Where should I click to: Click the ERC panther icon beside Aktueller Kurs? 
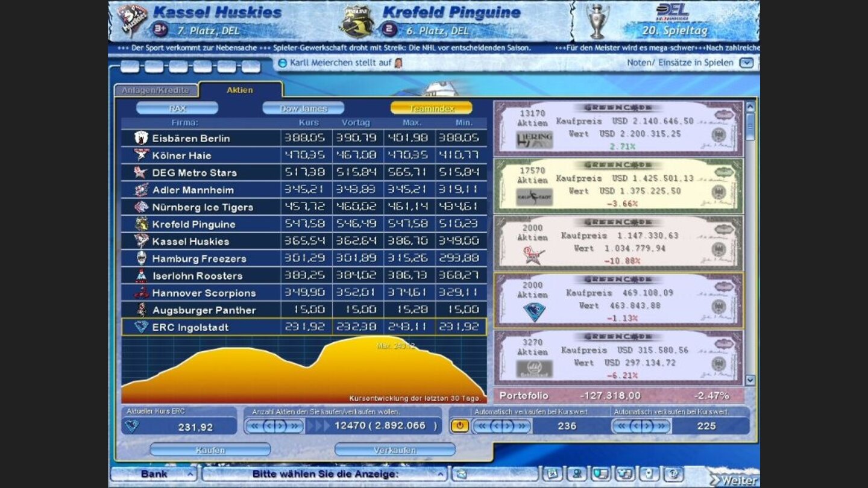click(x=131, y=426)
